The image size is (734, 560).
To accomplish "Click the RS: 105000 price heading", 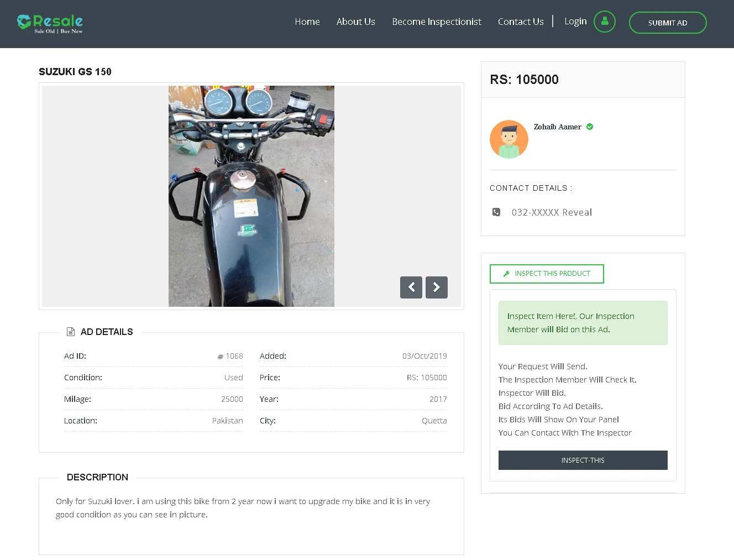I will coord(524,80).
